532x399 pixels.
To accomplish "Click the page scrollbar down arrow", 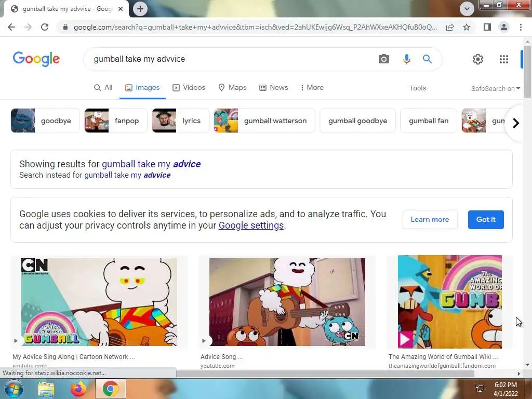I will (528, 365).
